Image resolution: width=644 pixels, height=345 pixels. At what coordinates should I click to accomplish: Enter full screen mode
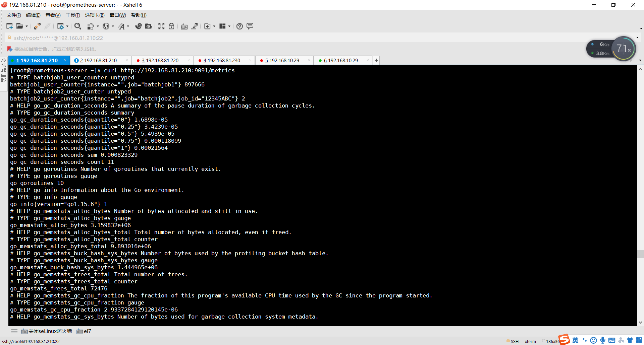162,26
